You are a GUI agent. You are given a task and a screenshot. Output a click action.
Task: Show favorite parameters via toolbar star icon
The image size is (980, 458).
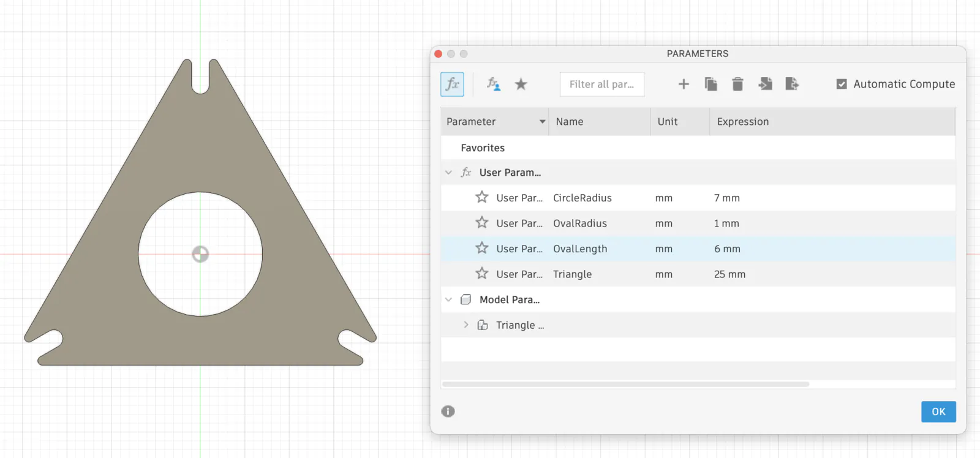tap(521, 84)
